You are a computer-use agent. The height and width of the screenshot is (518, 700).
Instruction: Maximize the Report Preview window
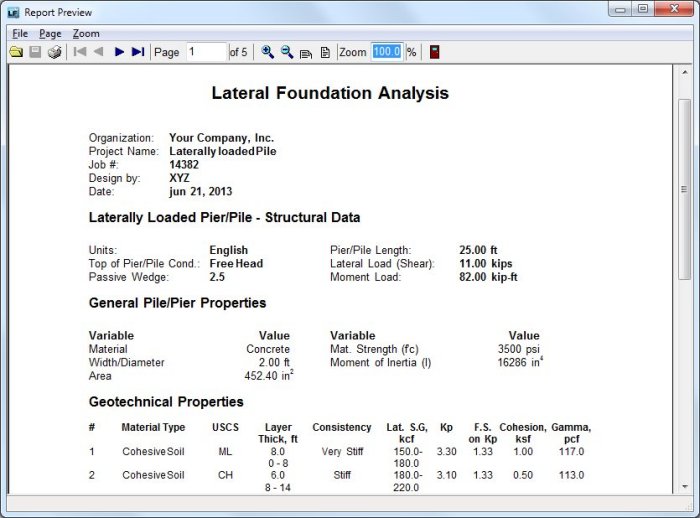point(642,9)
